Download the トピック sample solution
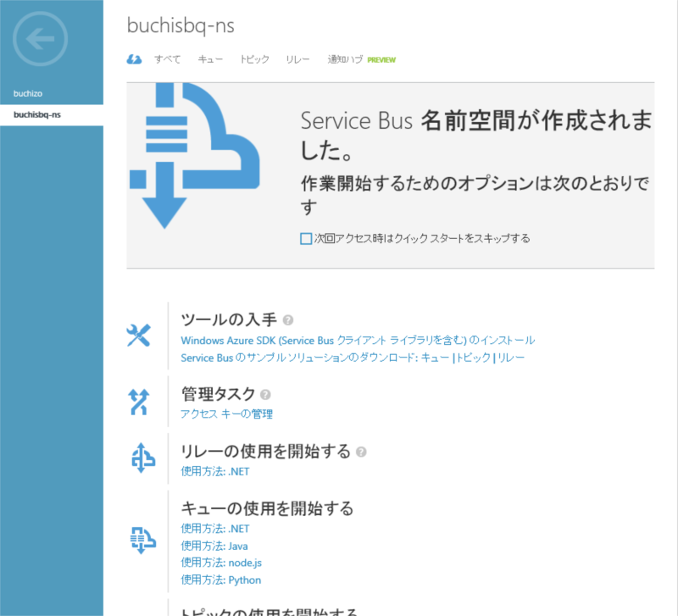 click(474, 358)
